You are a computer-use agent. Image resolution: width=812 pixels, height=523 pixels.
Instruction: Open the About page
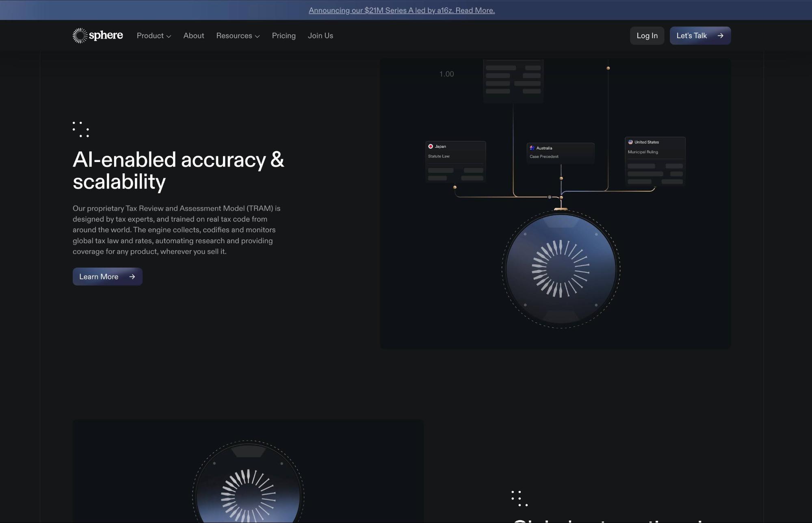click(193, 36)
